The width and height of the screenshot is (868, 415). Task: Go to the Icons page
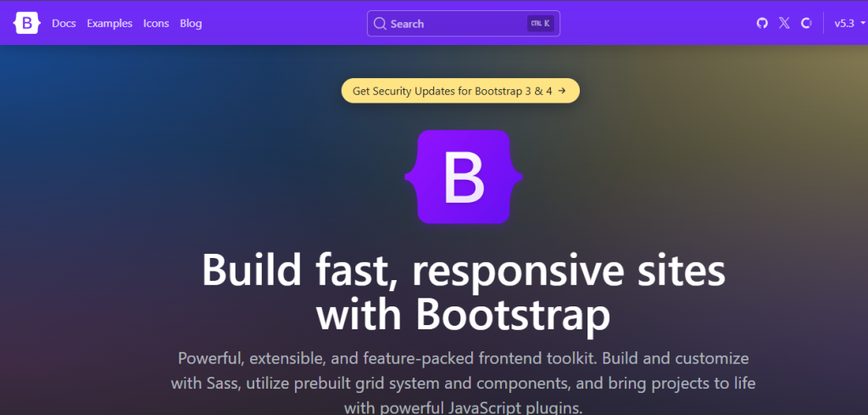click(156, 23)
